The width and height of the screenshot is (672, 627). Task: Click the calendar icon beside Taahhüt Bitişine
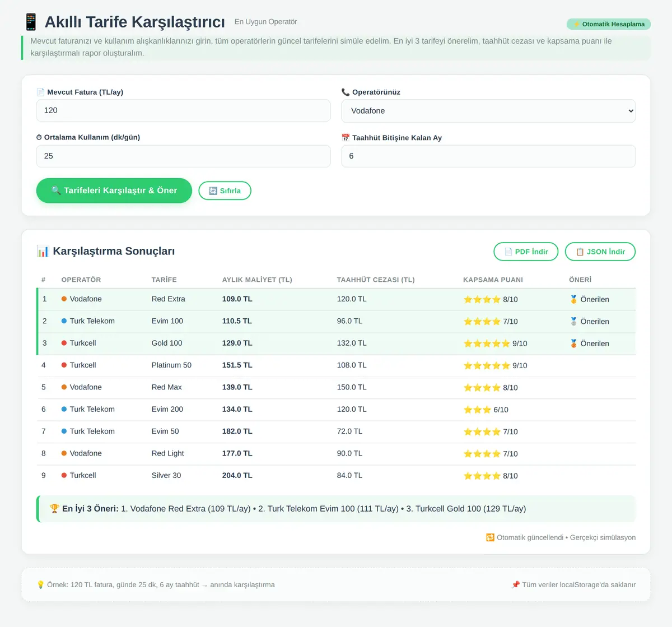346,138
